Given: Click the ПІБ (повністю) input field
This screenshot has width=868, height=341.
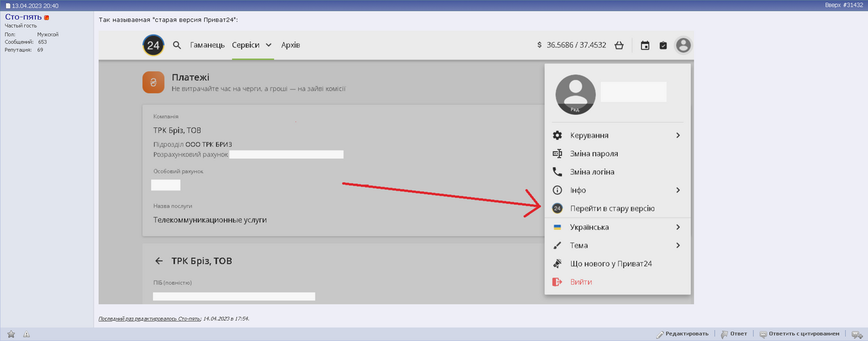Looking at the screenshot, I should 234,296.
